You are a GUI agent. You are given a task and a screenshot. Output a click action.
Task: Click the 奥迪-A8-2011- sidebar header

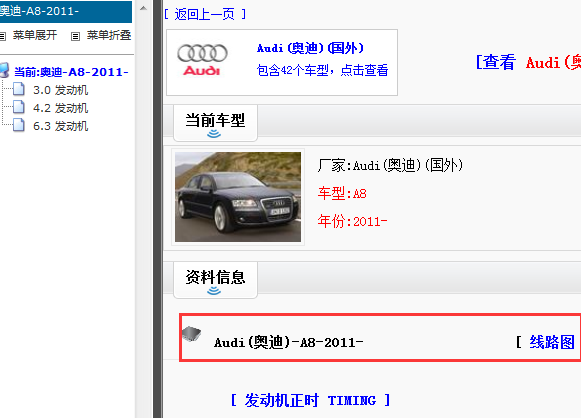click(x=66, y=11)
